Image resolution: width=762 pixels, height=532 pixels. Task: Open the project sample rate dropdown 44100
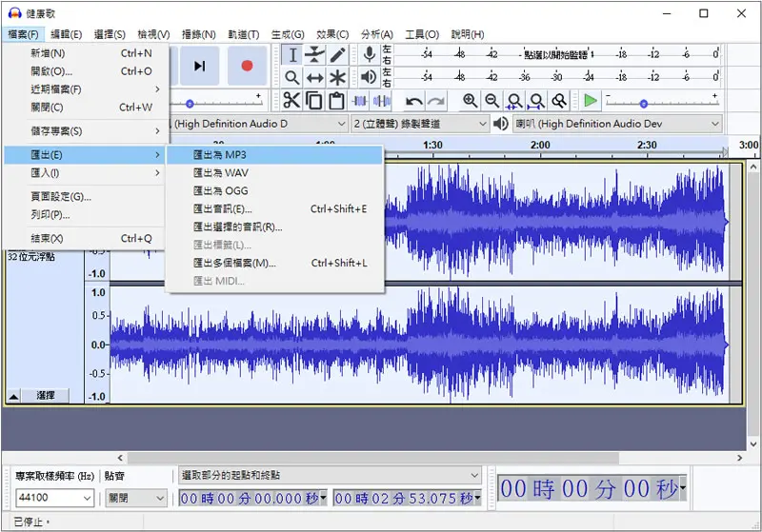tap(54, 498)
